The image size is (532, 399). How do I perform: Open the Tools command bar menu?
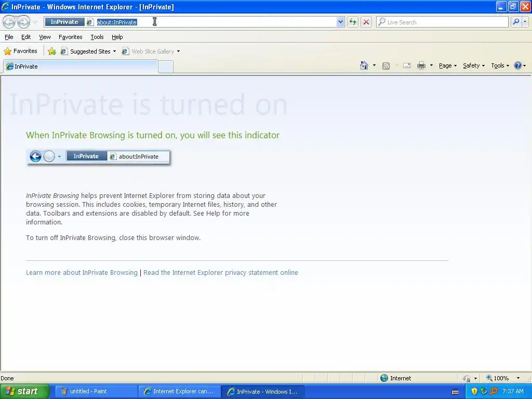coord(500,65)
